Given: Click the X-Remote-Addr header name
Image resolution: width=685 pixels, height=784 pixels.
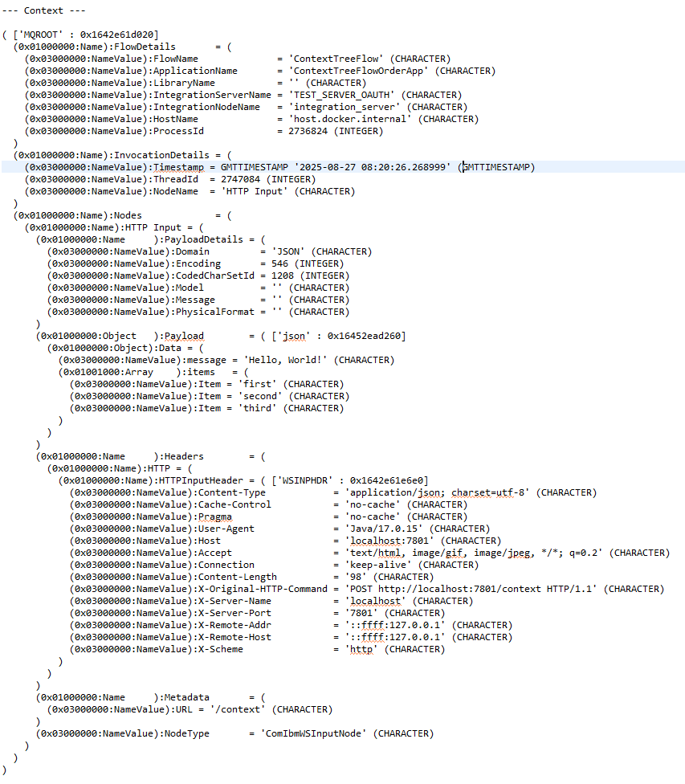Looking at the screenshot, I should 234,625.
